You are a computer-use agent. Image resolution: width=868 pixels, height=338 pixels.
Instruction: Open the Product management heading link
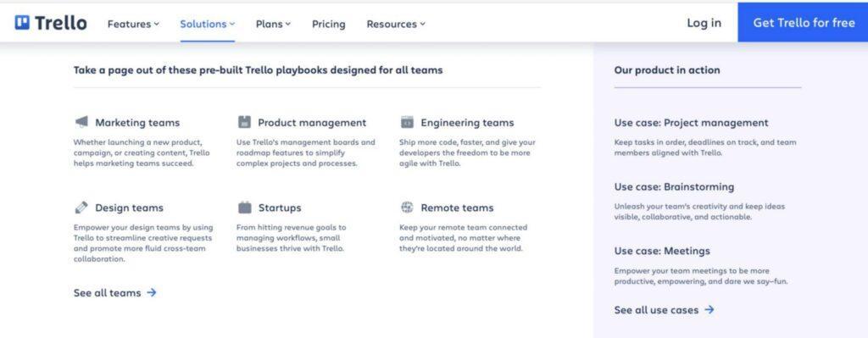coord(312,122)
